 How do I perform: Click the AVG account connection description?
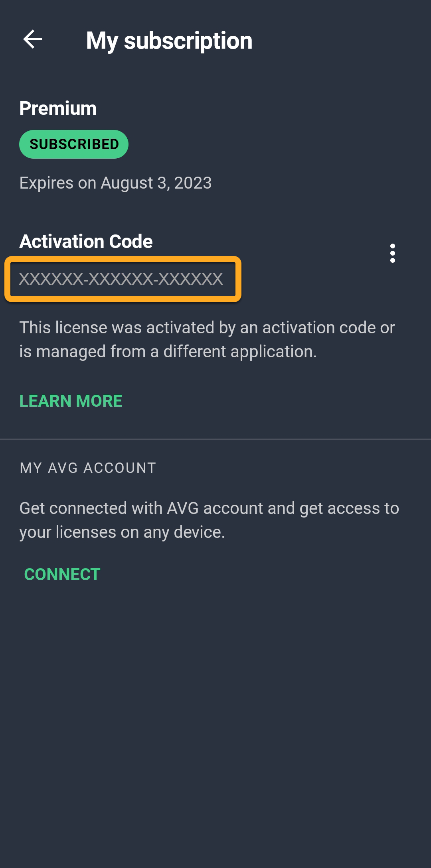point(209,520)
